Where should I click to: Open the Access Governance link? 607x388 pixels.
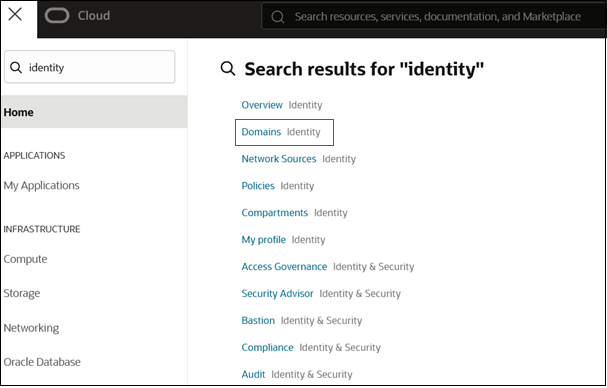point(284,266)
